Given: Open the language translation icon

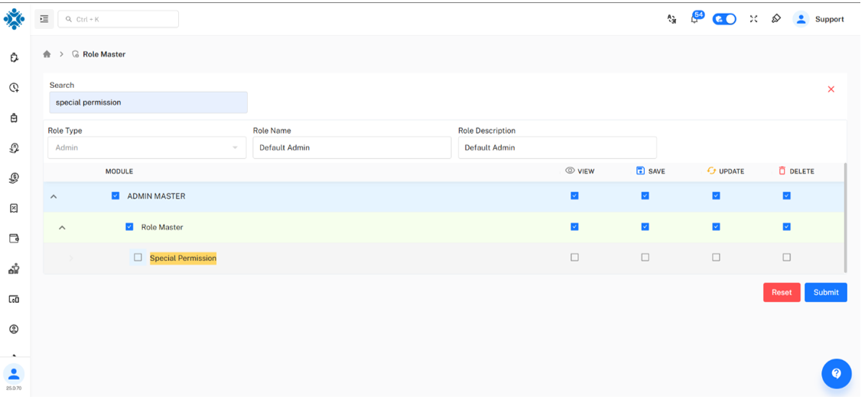Looking at the screenshot, I should pos(671,19).
